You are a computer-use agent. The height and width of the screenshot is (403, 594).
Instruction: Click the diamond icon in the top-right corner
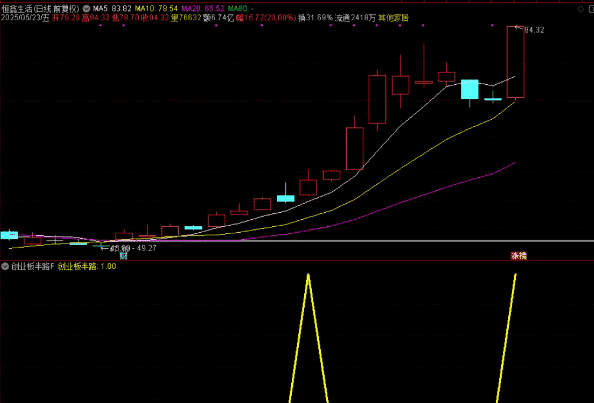[x=580, y=9]
